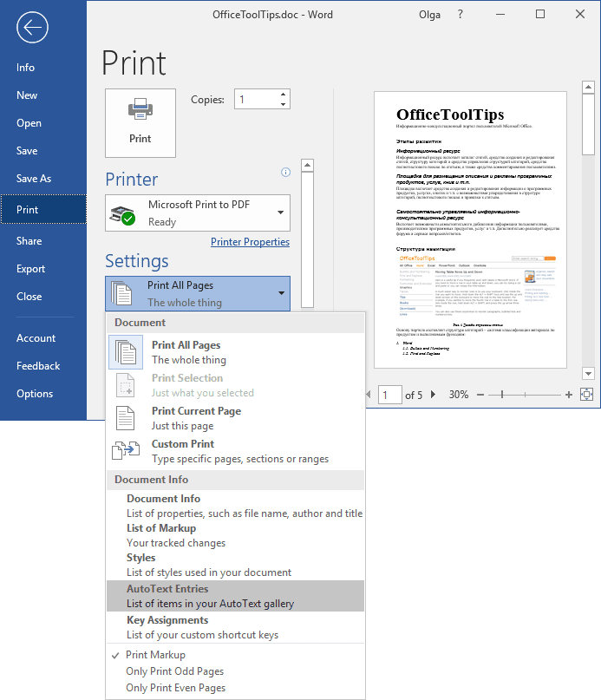Decrease copies with the down arrow
This screenshot has height=700, width=601.
tap(283, 104)
